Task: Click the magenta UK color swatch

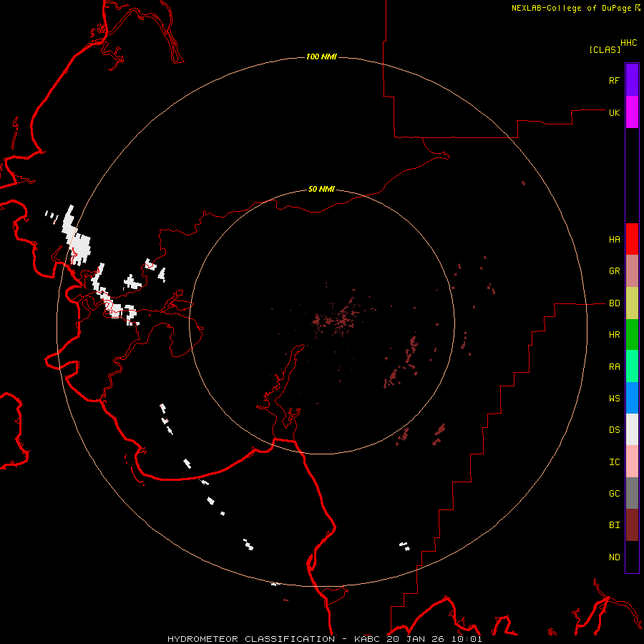Action: (x=632, y=112)
